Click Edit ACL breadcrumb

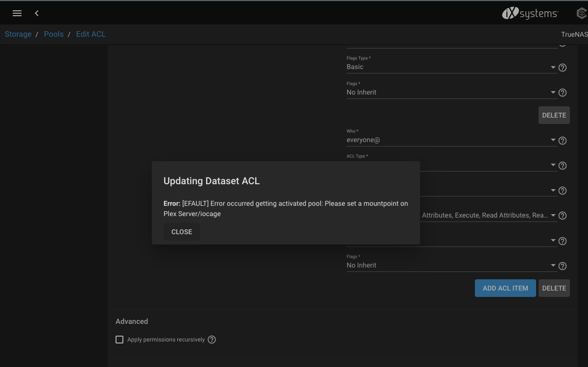(91, 34)
